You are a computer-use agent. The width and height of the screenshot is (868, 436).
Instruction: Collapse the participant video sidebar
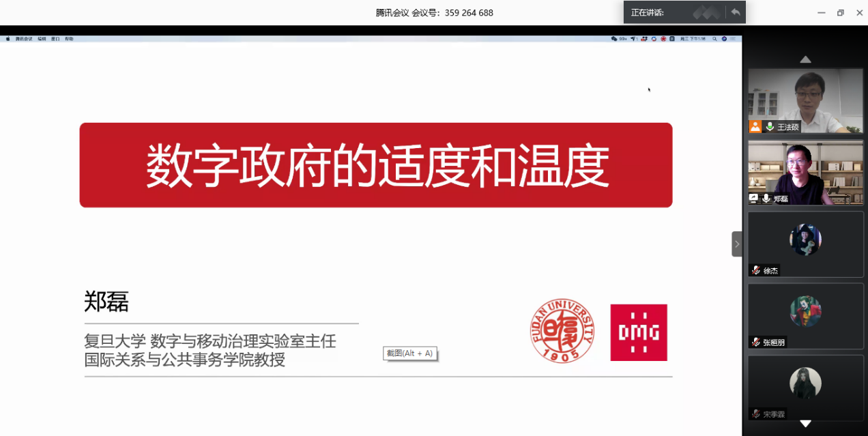click(737, 244)
